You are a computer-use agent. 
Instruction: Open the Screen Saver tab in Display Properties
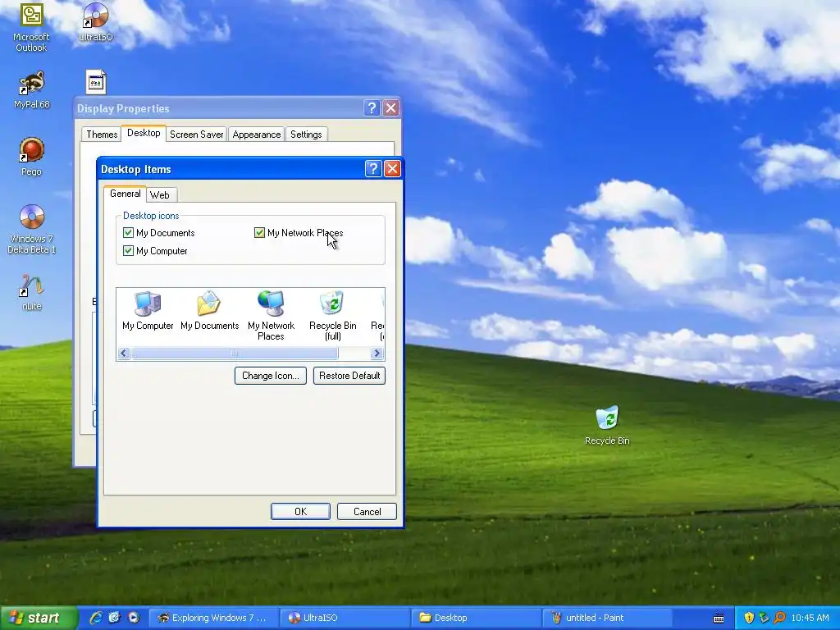click(x=197, y=134)
